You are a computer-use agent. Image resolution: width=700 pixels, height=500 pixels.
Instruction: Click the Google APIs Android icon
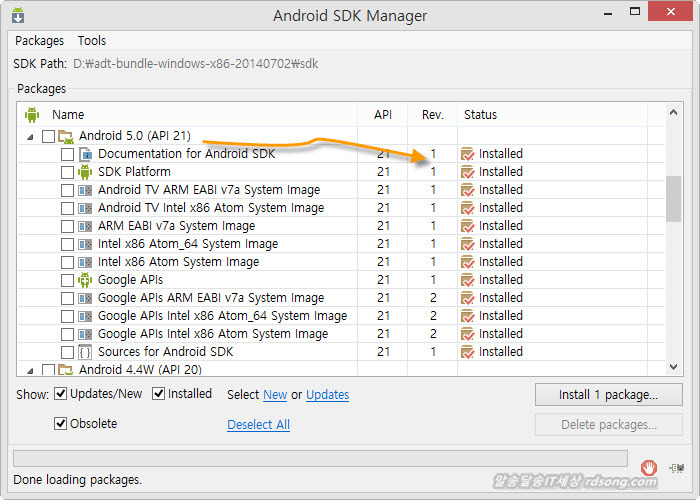point(85,280)
